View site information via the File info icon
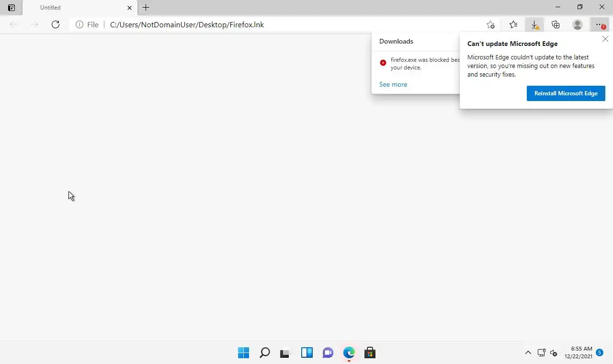Screen dimensions: 613x364 pyautogui.click(x=87, y=24)
